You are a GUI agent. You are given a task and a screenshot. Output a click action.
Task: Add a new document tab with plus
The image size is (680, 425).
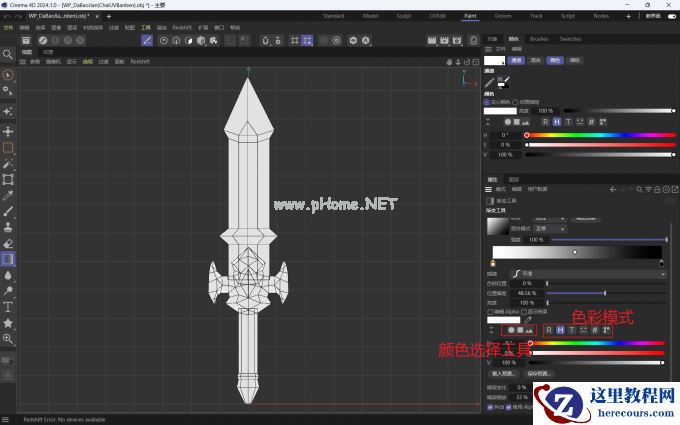(x=109, y=16)
